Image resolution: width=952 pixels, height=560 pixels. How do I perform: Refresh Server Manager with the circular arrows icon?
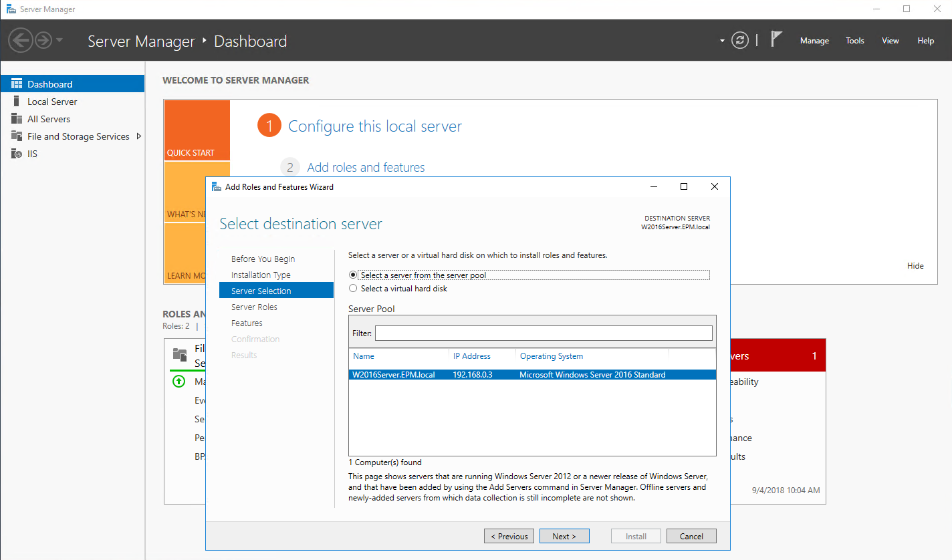(740, 40)
